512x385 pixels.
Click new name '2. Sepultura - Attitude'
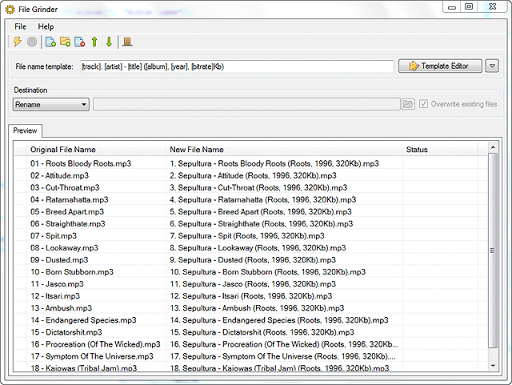point(253,175)
